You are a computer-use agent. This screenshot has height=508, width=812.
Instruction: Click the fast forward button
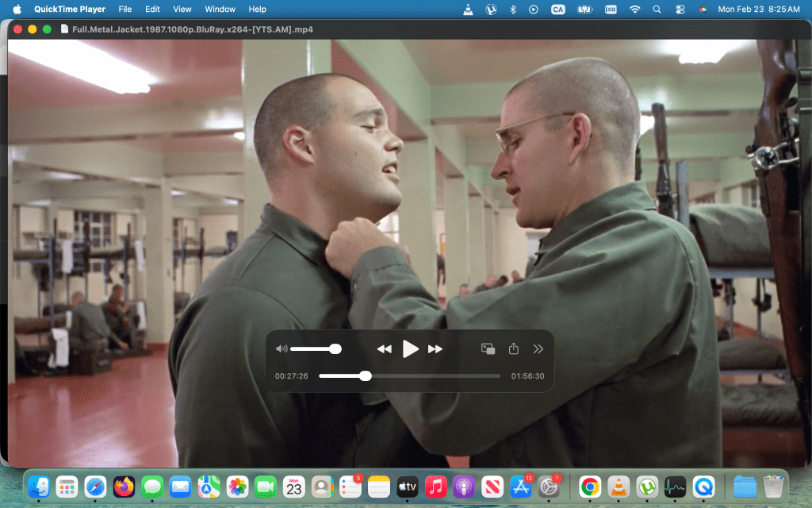click(x=435, y=349)
